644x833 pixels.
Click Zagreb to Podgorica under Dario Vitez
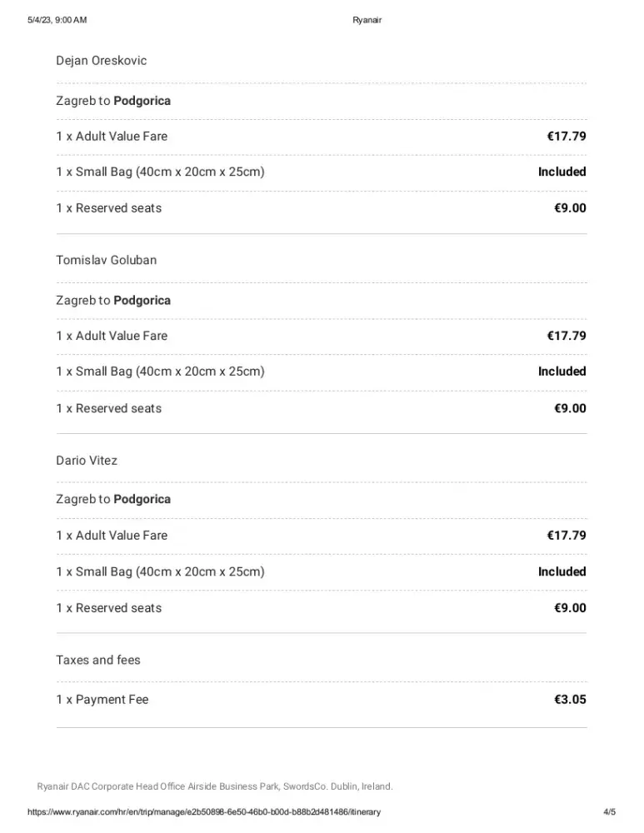tap(113, 500)
